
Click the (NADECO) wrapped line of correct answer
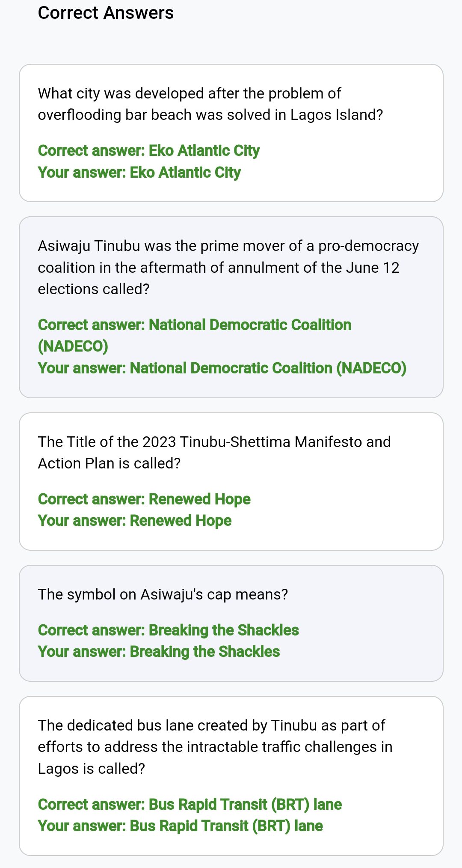pos(73,346)
